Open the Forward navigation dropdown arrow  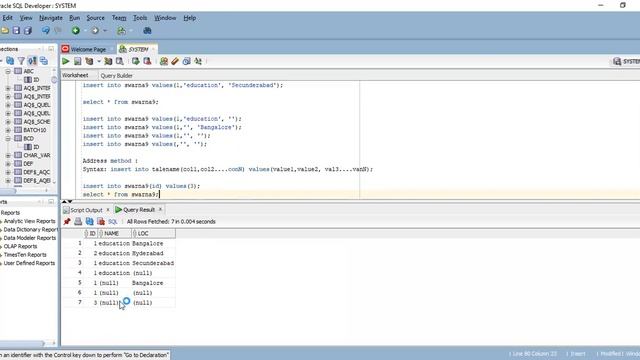click(105, 31)
